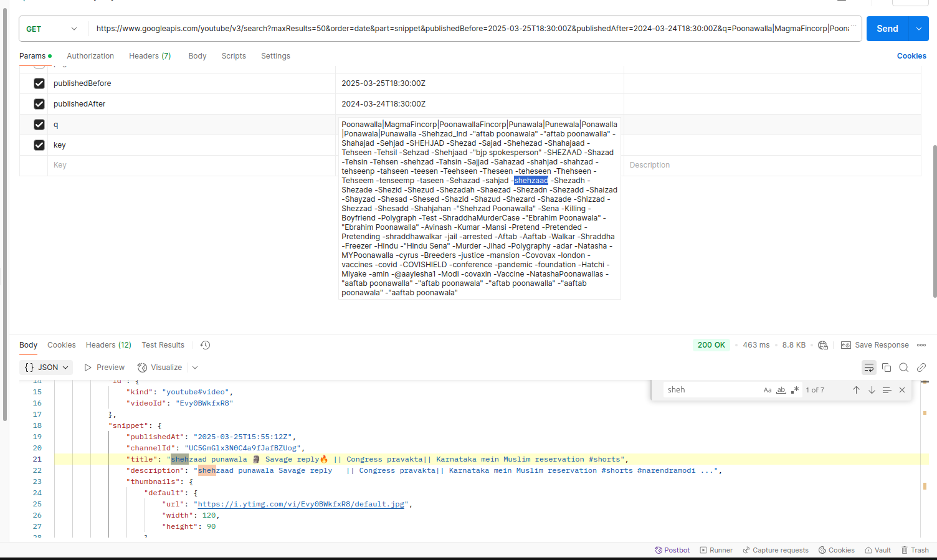Open the response history clock icon
937x560 pixels.
pos(205,345)
